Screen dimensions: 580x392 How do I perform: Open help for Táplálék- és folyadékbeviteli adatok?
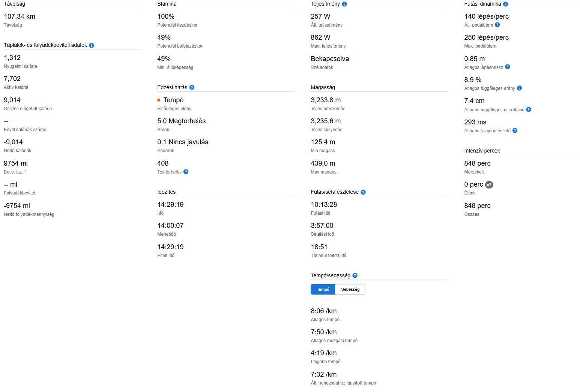[91, 45]
